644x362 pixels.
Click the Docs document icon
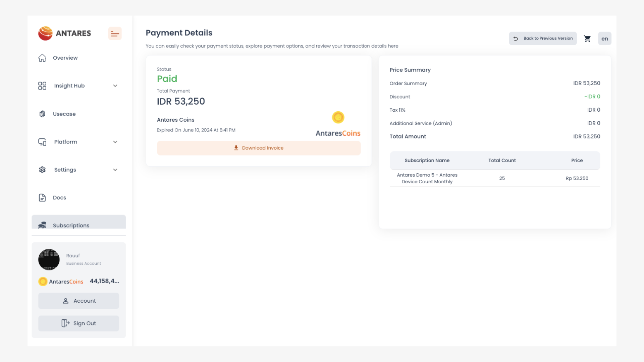click(x=42, y=198)
